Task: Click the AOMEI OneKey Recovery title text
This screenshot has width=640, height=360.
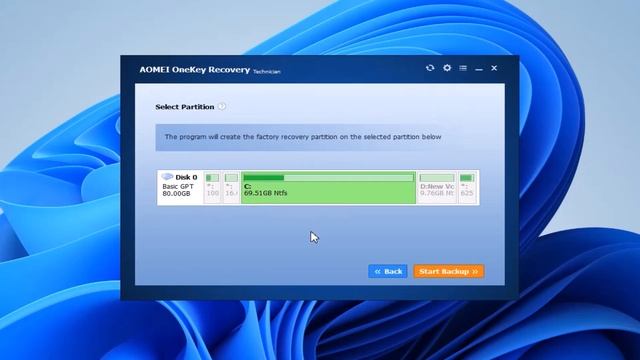Action: click(195, 70)
